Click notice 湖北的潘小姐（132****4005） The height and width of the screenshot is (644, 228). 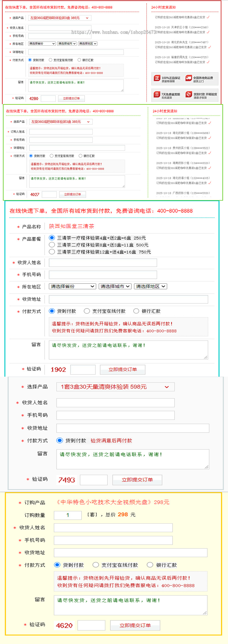pos(183,178)
